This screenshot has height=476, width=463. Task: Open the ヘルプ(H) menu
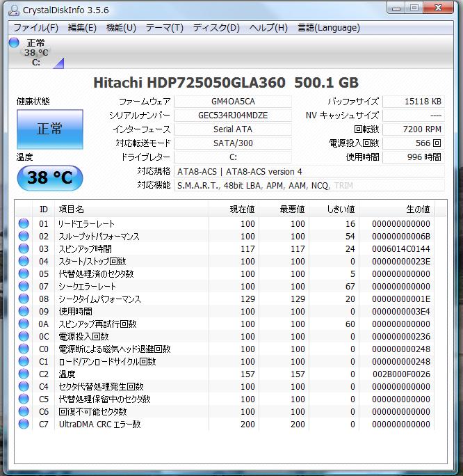[268, 28]
